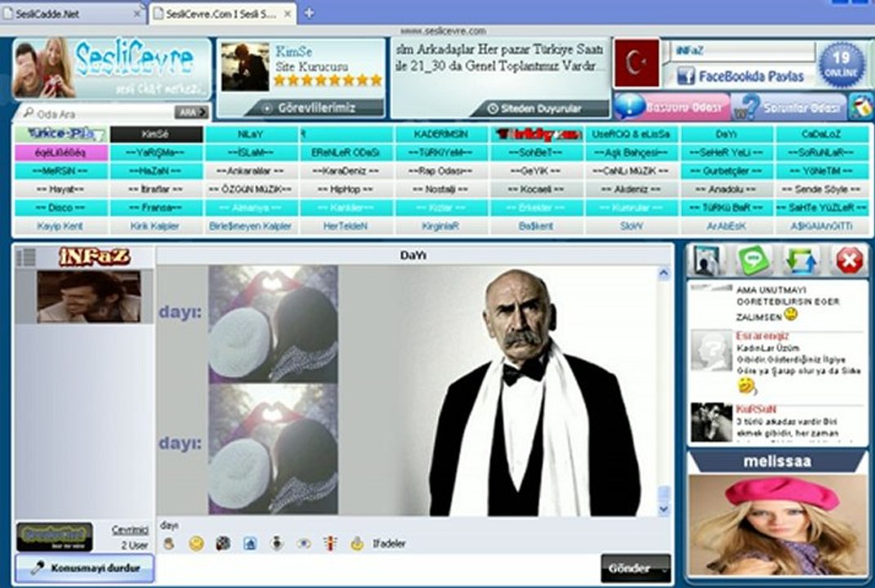
Task: Click the traffic light icon in the chat toolbar
Action: point(330,543)
